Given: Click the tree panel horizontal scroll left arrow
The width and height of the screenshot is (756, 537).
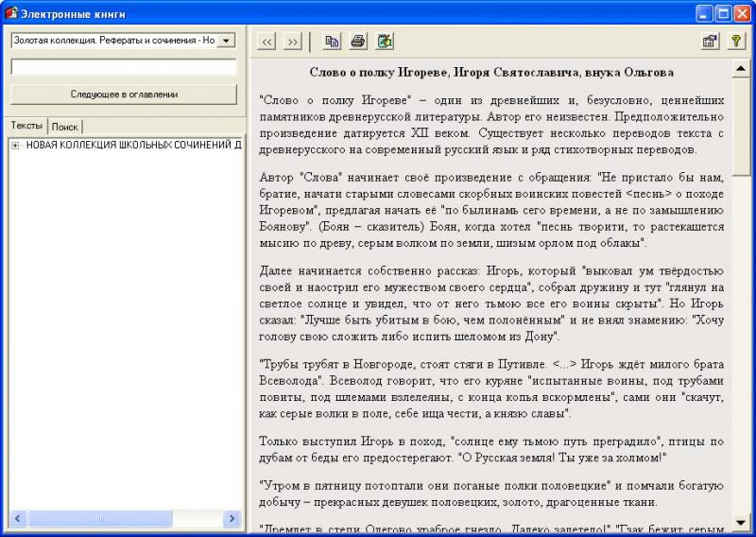Looking at the screenshot, I should (x=18, y=519).
